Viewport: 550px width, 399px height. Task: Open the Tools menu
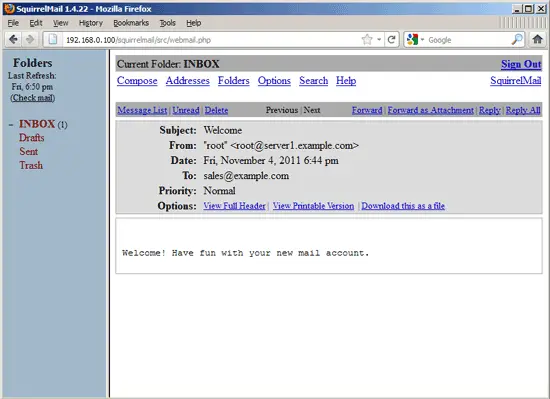tap(167, 23)
